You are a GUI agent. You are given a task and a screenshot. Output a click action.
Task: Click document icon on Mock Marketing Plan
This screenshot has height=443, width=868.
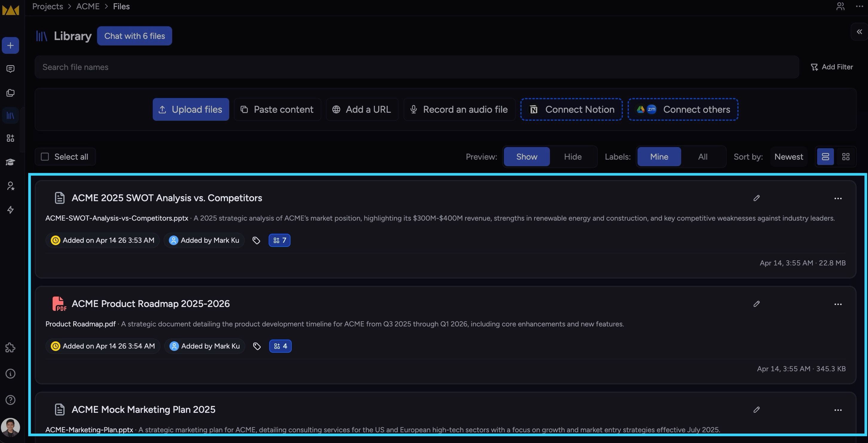60,410
